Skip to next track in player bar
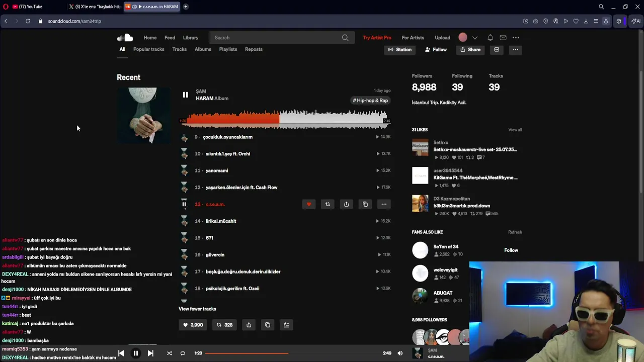The image size is (644, 362). pyautogui.click(x=150, y=353)
